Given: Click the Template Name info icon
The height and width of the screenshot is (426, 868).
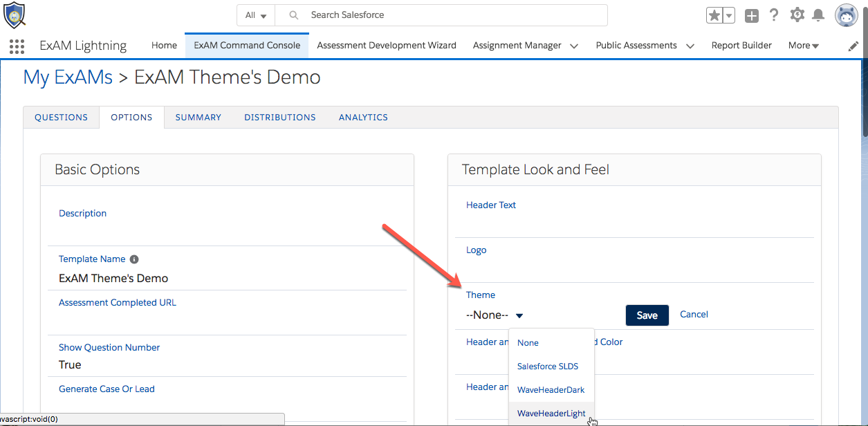Looking at the screenshot, I should point(134,259).
